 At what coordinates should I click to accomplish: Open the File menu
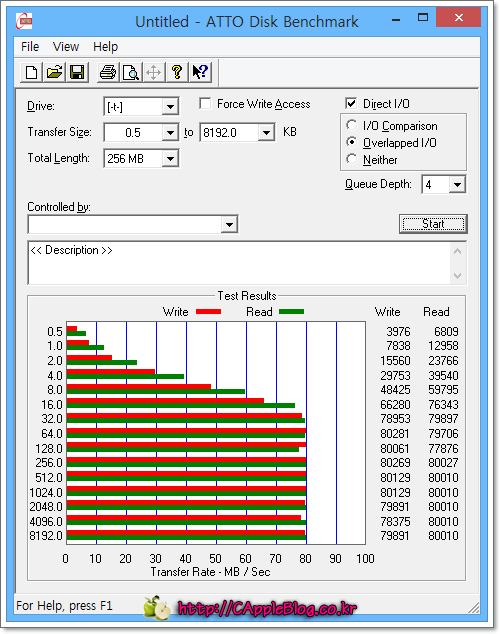[x=30, y=46]
